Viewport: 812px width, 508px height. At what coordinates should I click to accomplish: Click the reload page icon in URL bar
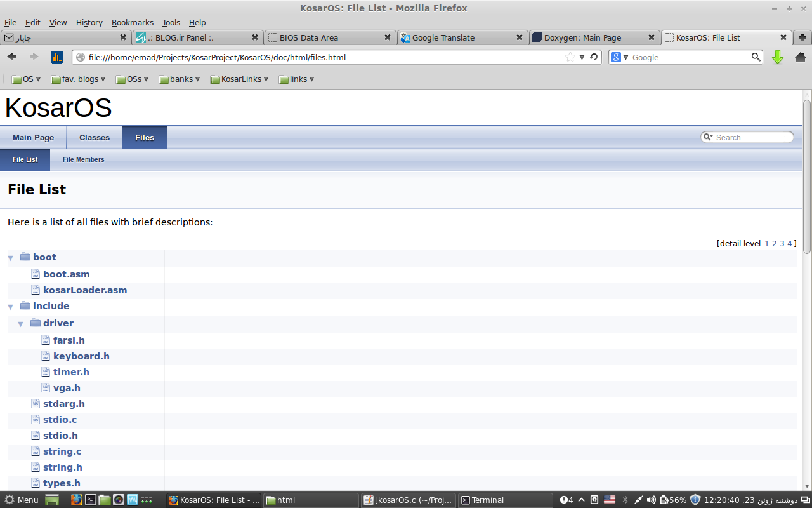click(594, 57)
